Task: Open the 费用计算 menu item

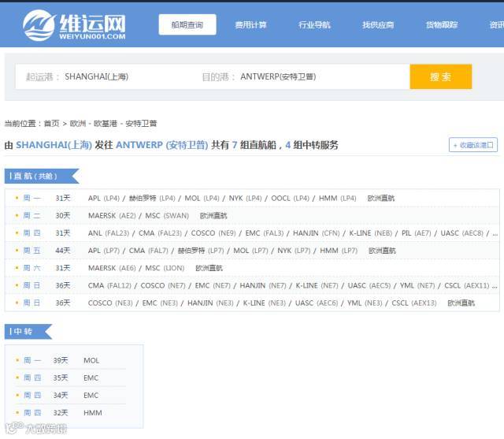Action: 250,24
